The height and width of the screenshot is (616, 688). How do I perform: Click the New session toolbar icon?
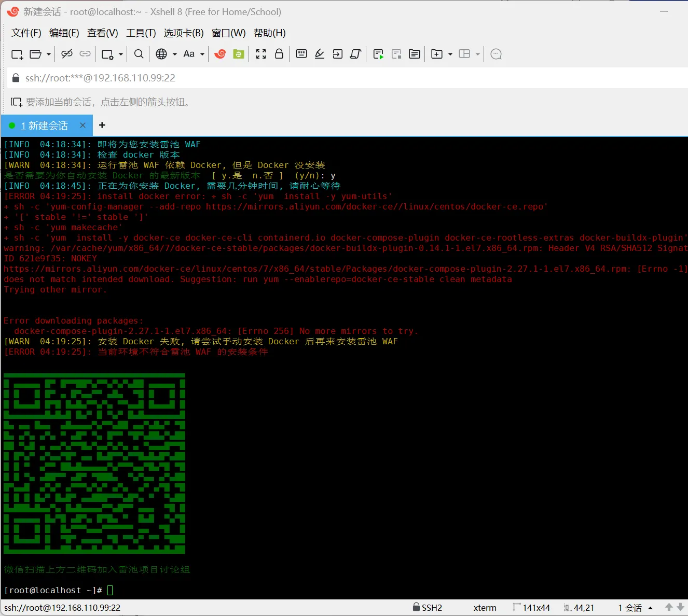coord(17,54)
